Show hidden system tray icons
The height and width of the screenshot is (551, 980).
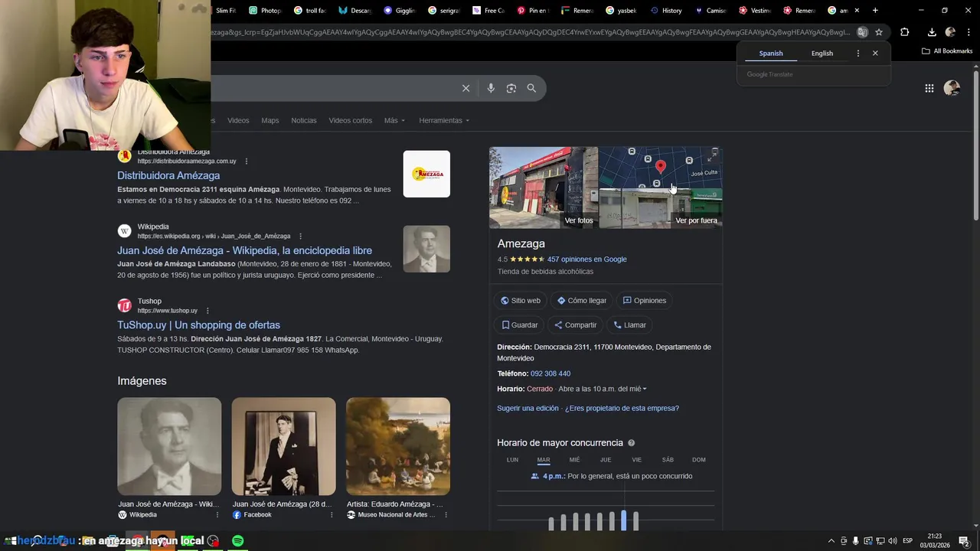pos(831,541)
